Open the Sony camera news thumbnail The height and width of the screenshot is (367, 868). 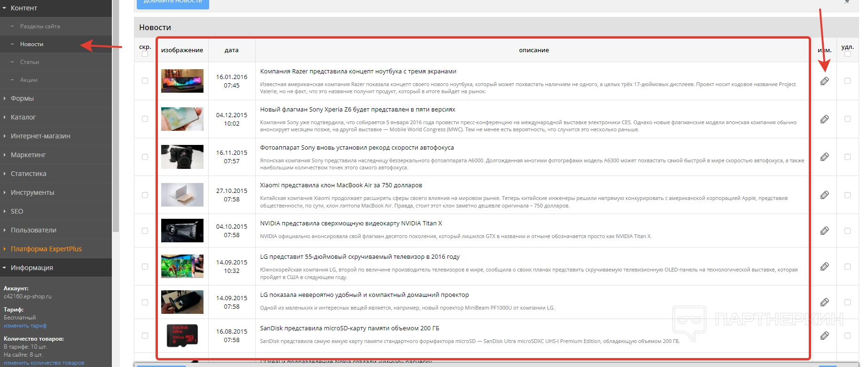click(182, 157)
